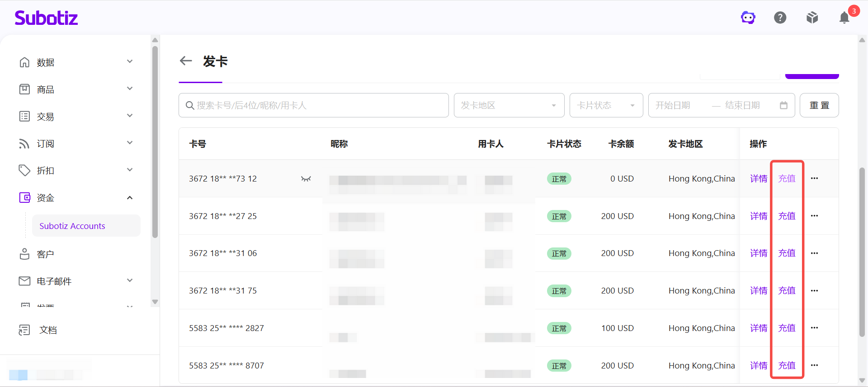The image size is (868, 387).
Task: Click the sidebar scrollbar down arrow
Action: 155,302
